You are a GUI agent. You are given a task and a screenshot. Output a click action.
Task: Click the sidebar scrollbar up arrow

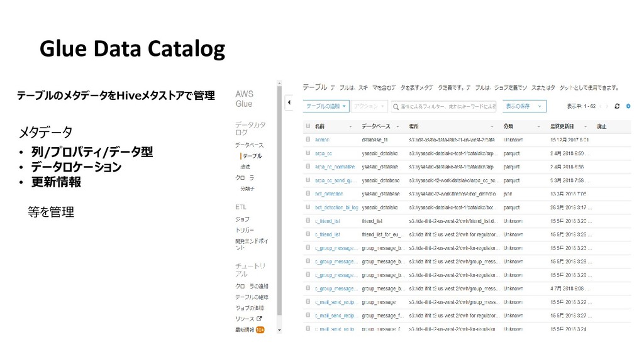coord(279,84)
